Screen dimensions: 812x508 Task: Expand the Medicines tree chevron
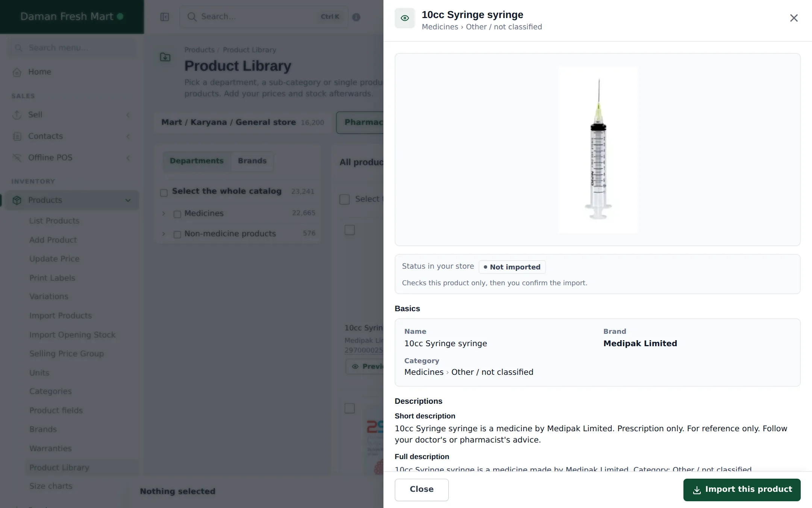[x=164, y=214]
